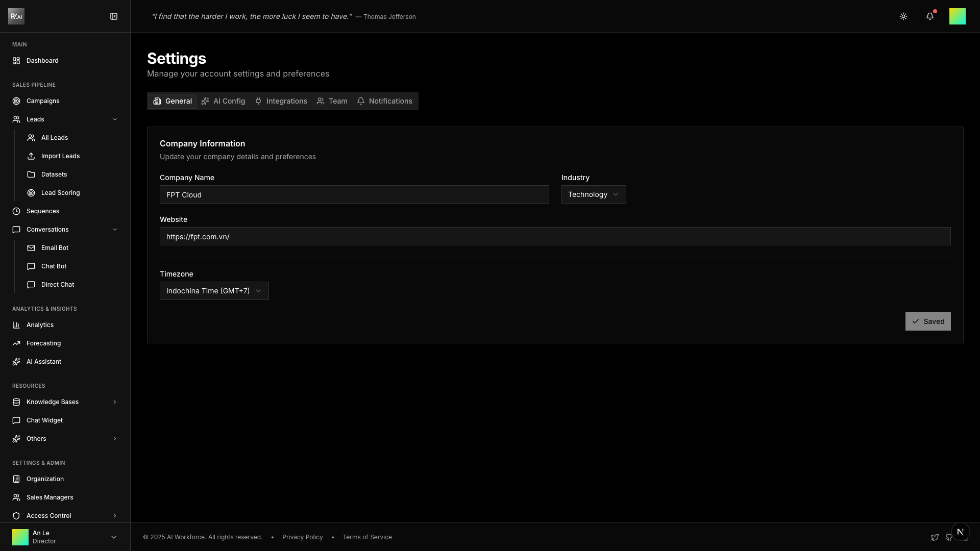Click the Saved button

(x=927, y=321)
